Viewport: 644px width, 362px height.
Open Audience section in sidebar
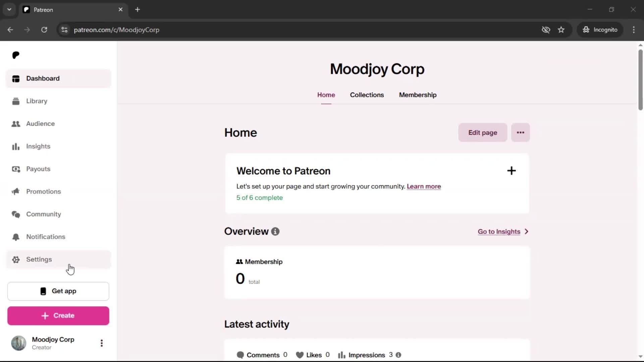[40, 124]
